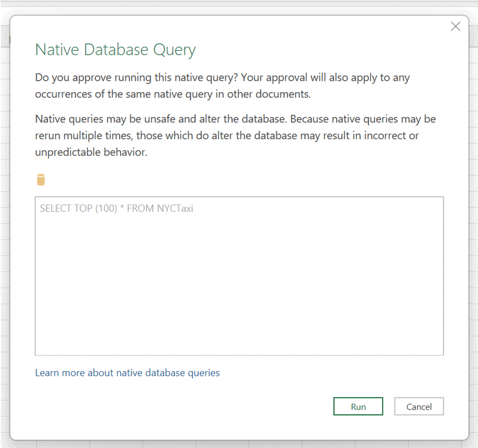The image size is (478, 448).
Task: Click the FROM keyword in the query
Action: pos(141,208)
